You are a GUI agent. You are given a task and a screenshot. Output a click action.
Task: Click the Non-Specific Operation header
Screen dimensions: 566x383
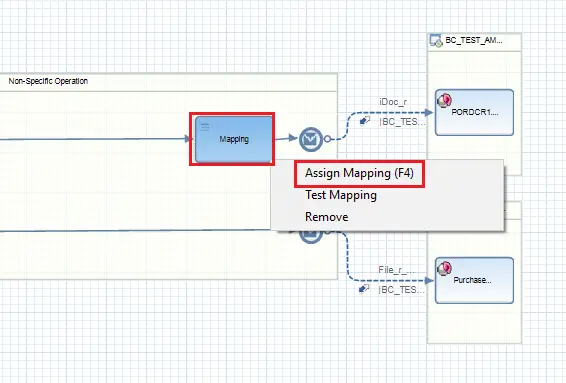coord(48,81)
